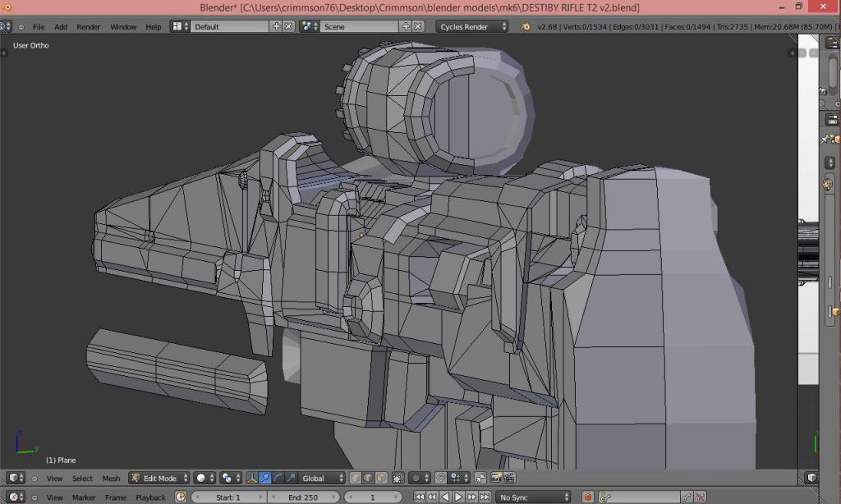
Task: Open the 3D view Mesh menu
Action: [111, 479]
